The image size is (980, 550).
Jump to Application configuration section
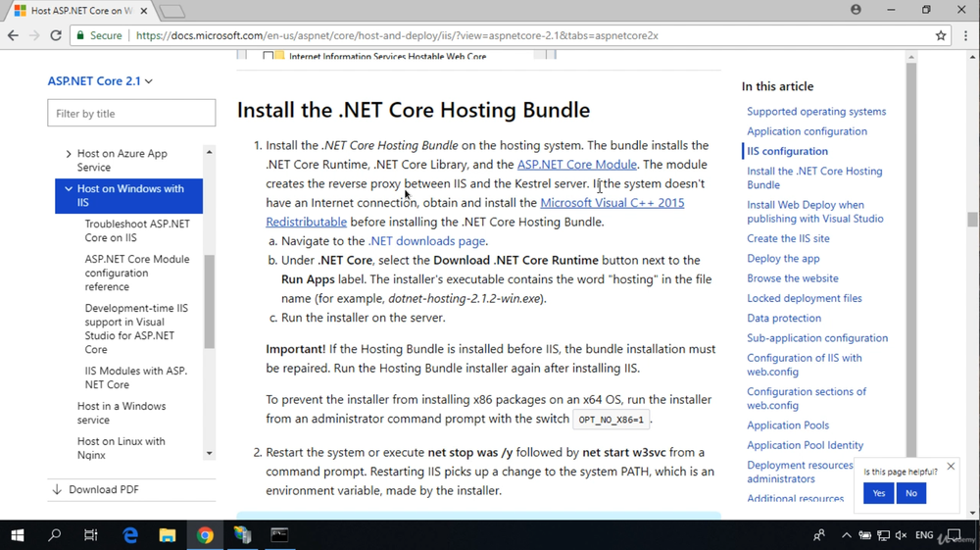pyautogui.click(x=807, y=131)
